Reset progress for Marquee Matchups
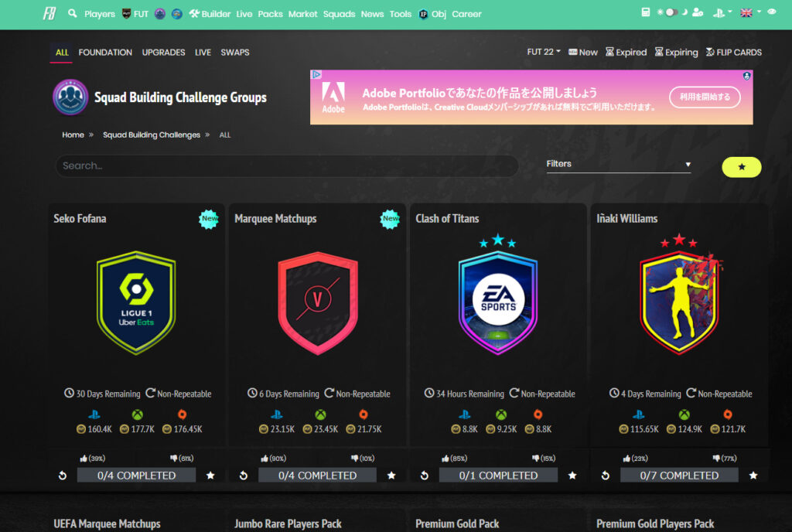The width and height of the screenshot is (792, 532). [244, 476]
